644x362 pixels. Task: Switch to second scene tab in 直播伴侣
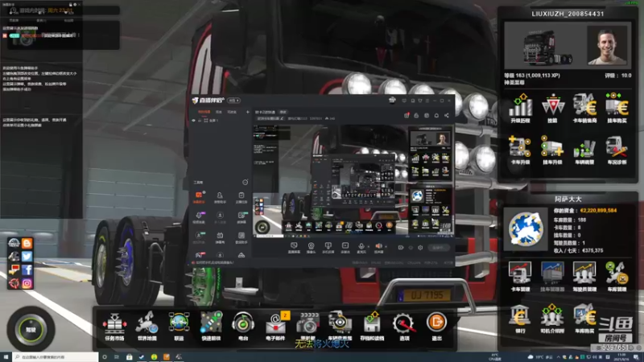(x=219, y=112)
